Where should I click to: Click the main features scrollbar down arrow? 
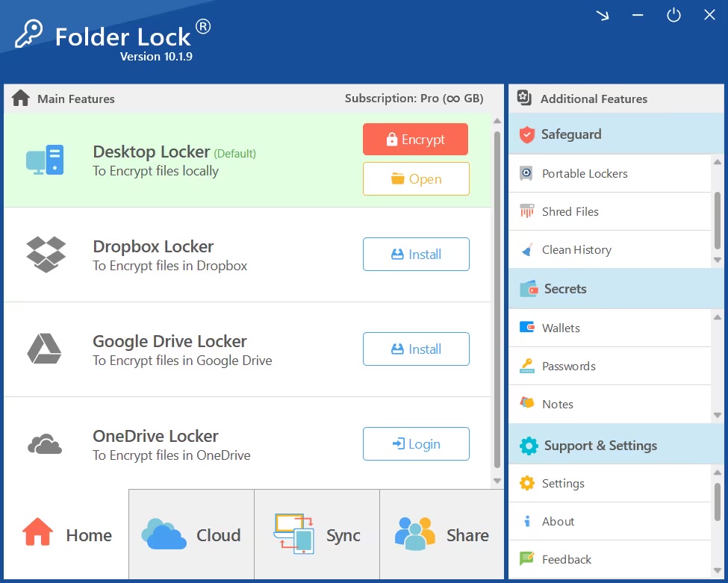tap(497, 481)
